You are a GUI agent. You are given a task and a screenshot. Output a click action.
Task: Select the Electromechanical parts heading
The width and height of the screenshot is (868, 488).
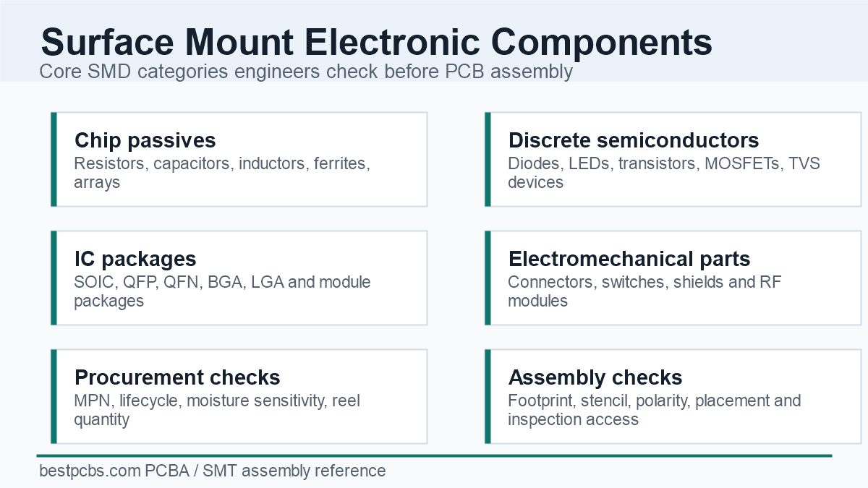tap(629, 259)
